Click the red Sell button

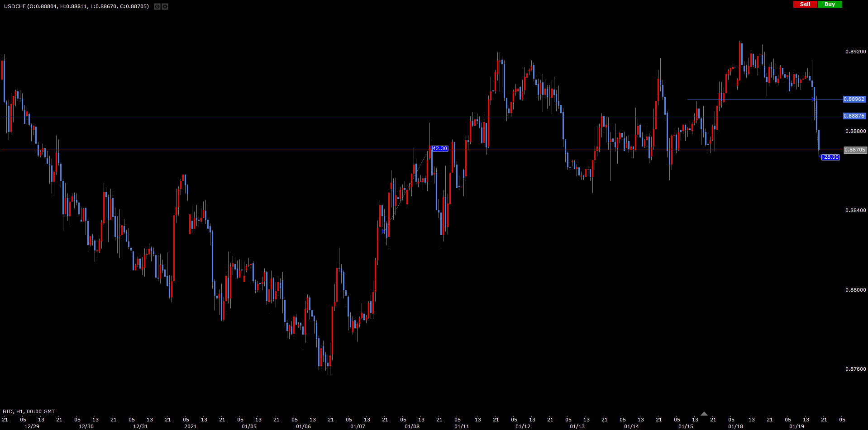805,4
